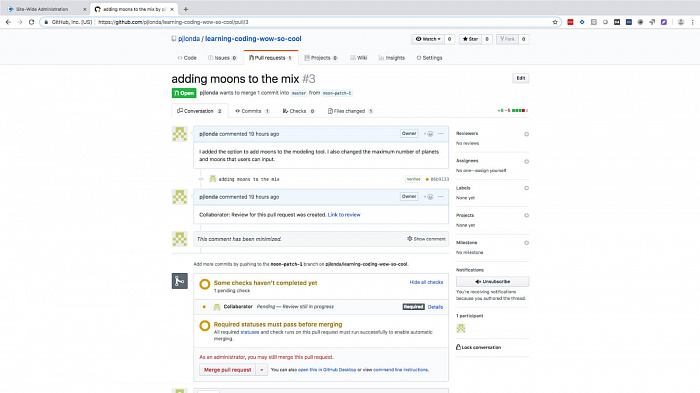View command line instructions link
The width and height of the screenshot is (700, 393).
[400, 370]
